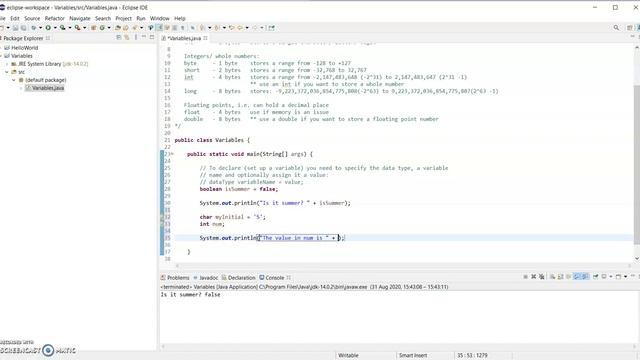This screenshot has width=640, height=360.
Task: Collapse main method fold marker line 23
Action: (172, 154)
